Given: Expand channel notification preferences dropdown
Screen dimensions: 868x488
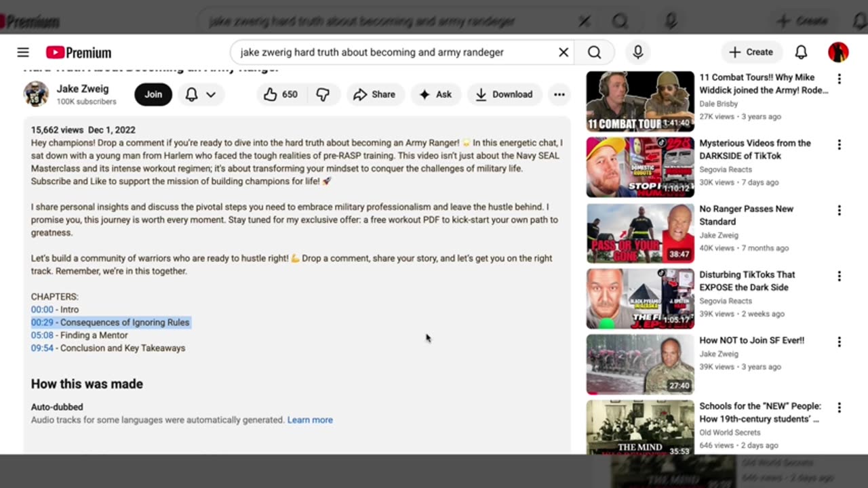Looking at the screenshot, I should (x=201, y=94).
